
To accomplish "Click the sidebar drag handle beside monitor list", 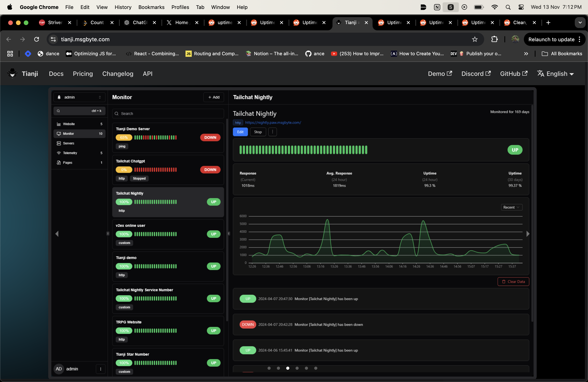I will pyautogui.click(x=108, y=234).
